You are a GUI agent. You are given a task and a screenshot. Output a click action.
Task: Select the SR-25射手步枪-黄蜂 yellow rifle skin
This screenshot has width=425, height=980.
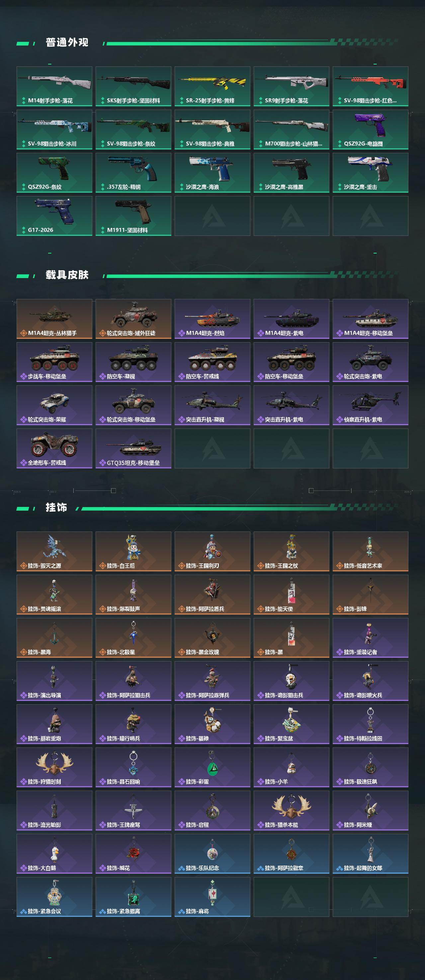212,86
